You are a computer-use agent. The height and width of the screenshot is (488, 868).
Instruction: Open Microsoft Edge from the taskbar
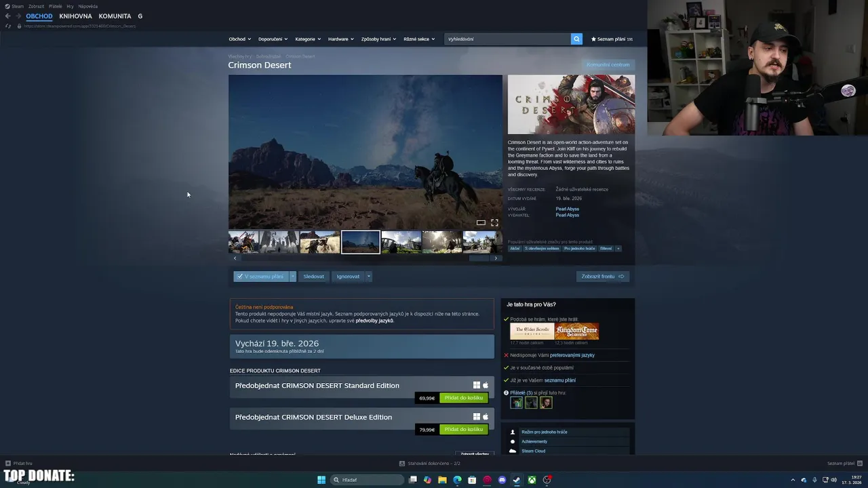click(x=457, y=480)
